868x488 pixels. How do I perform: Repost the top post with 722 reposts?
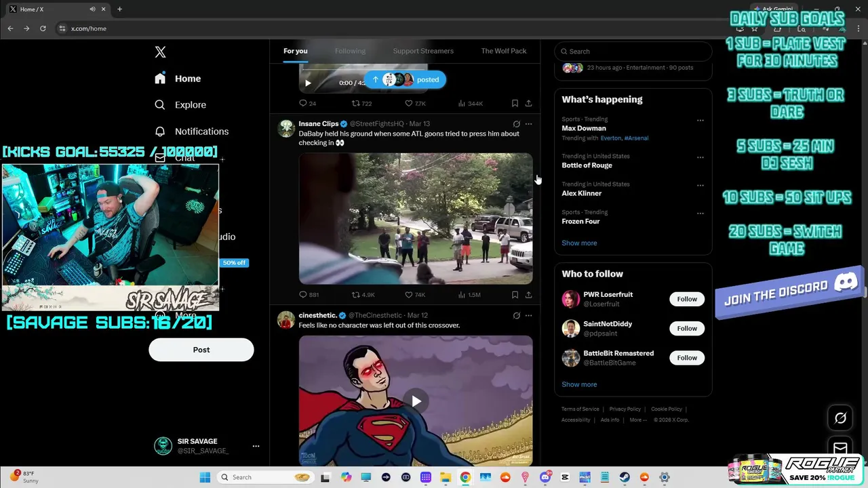[x=361, y=104]
